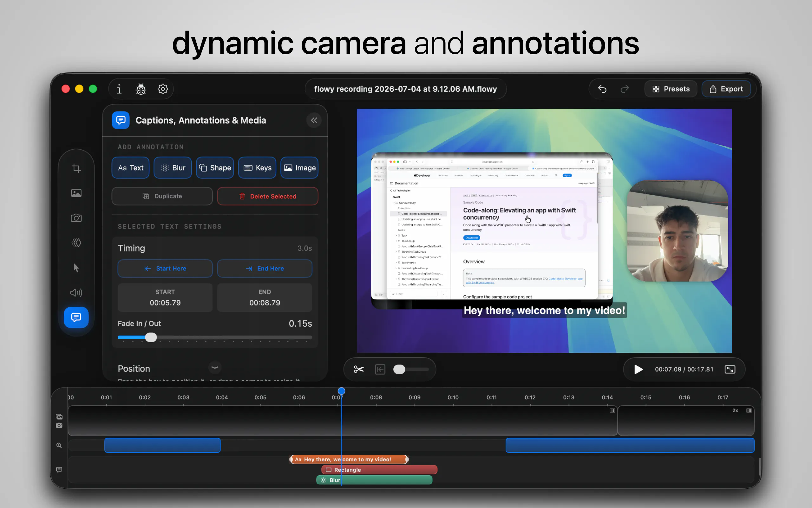Click the 0:10 mark on the ruler
812x508 pixels.
pos(453,398)
